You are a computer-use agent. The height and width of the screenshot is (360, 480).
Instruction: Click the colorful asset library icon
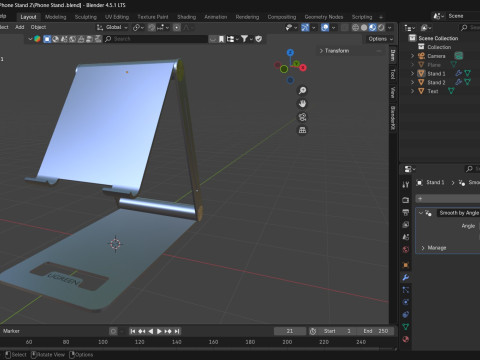(37, 39)
